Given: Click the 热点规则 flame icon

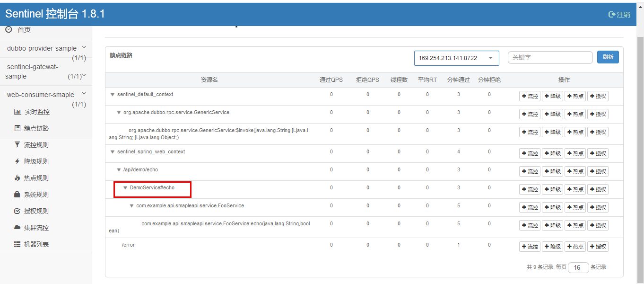Looking at the screenshot, I should 17,178.
